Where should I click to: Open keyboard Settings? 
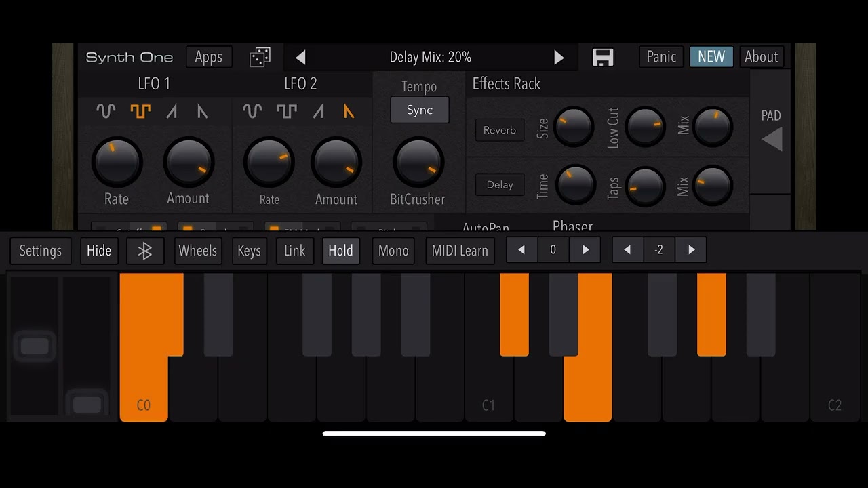pos(40,251)
